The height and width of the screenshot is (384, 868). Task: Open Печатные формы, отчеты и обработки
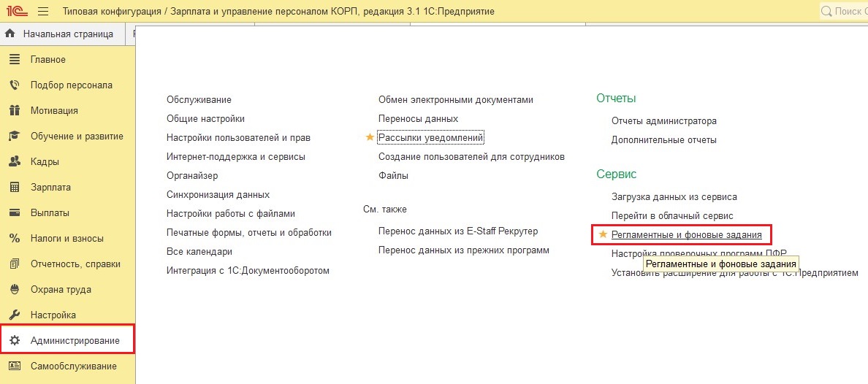point(249,232)
